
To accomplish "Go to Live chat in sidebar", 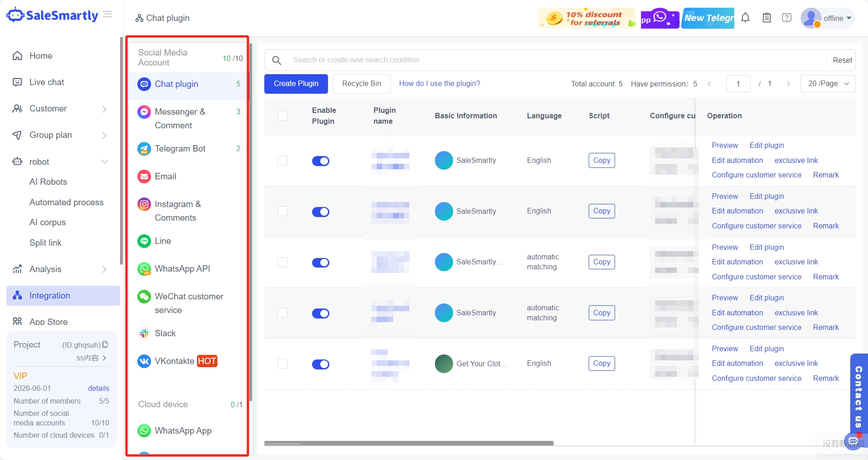I will (46, 82).
